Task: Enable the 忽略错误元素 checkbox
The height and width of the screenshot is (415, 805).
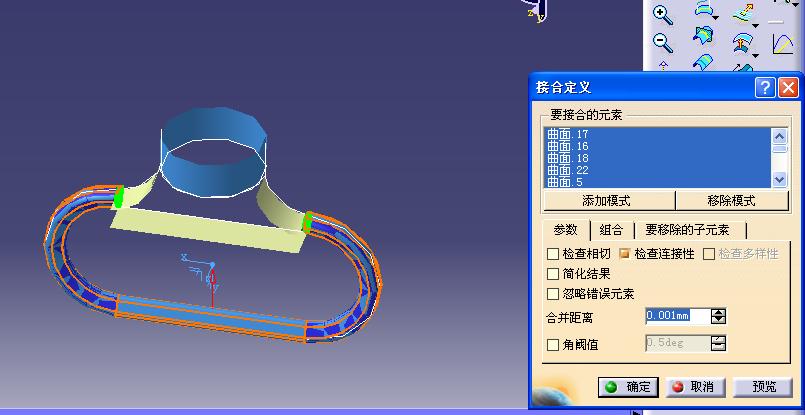Action: pos(553,294)
